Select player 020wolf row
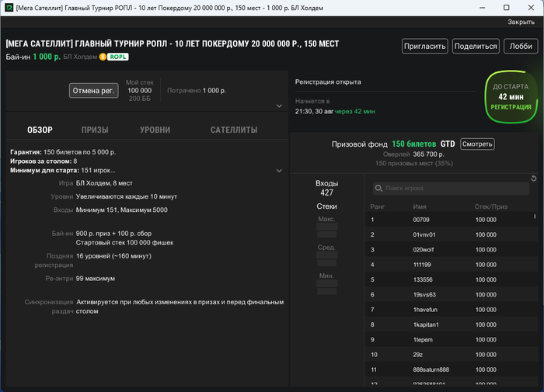Screen dimensions: 544x392 (x=451, y=249)
